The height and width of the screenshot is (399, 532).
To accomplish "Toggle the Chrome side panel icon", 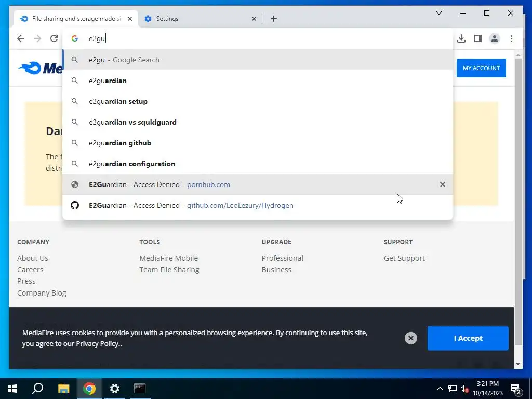I will 478,38.
